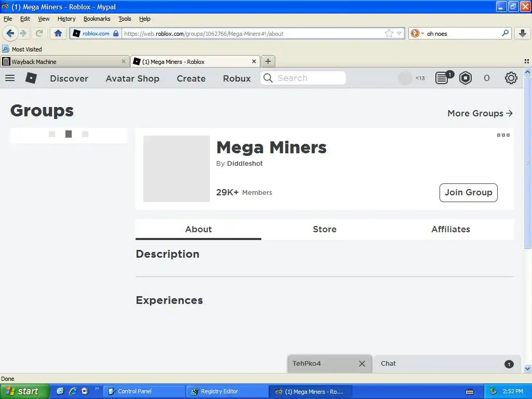Viewport: 532px width, 399px height.
Task: Open the File menu
Action: [7, 19]
